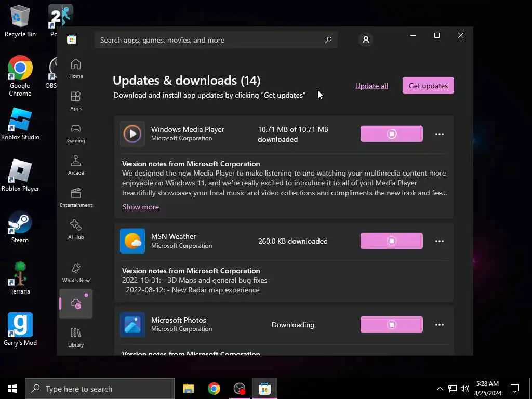This screenshot has height=399, width=532.
Task: Open the user account profile icon
Action: point(366,39)
